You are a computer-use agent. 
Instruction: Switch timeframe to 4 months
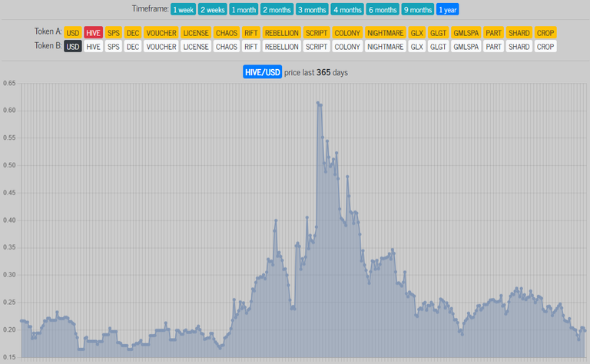[x=347, y=9]
